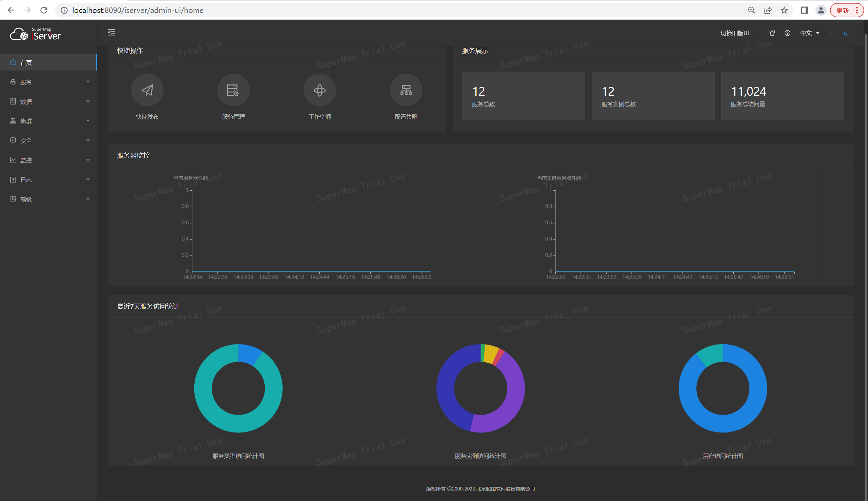
Task: Click the 切换旧版UI link
Action: tap(734, 33)
